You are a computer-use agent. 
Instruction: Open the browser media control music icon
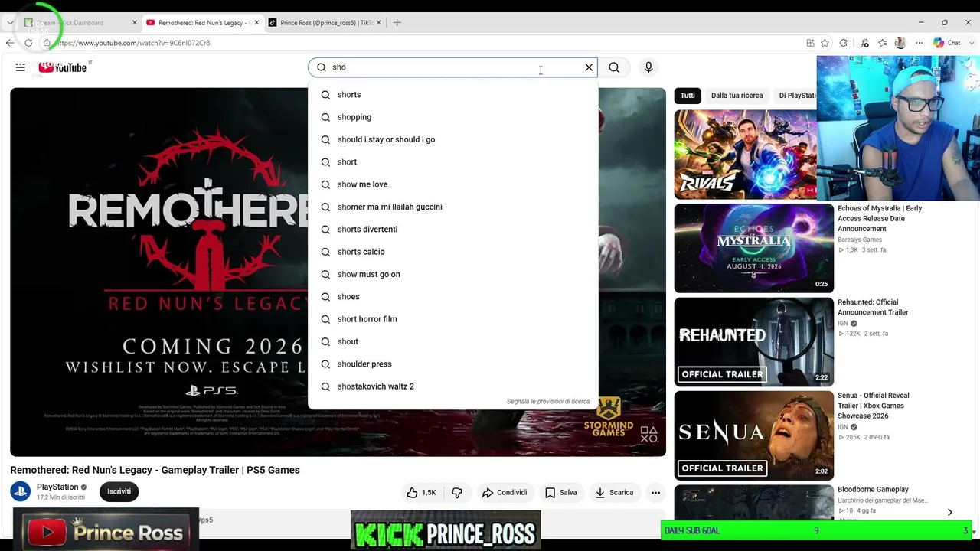tap(864, 43)
